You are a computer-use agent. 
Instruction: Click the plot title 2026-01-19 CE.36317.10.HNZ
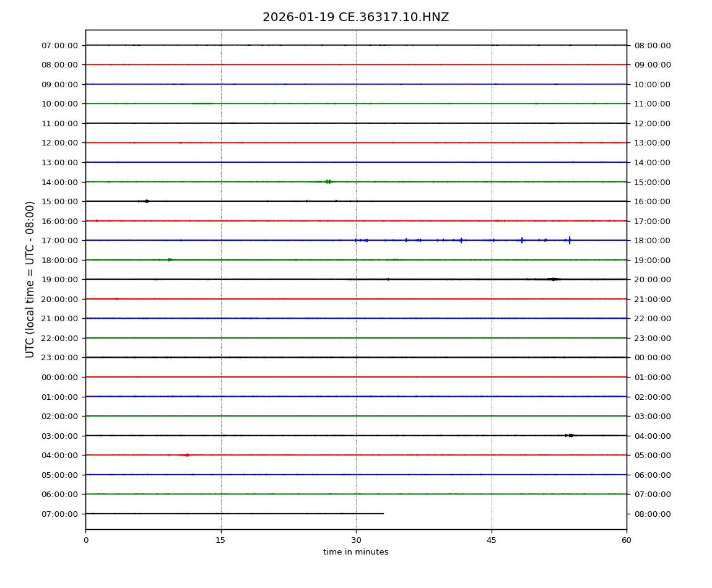coord(355,17)
